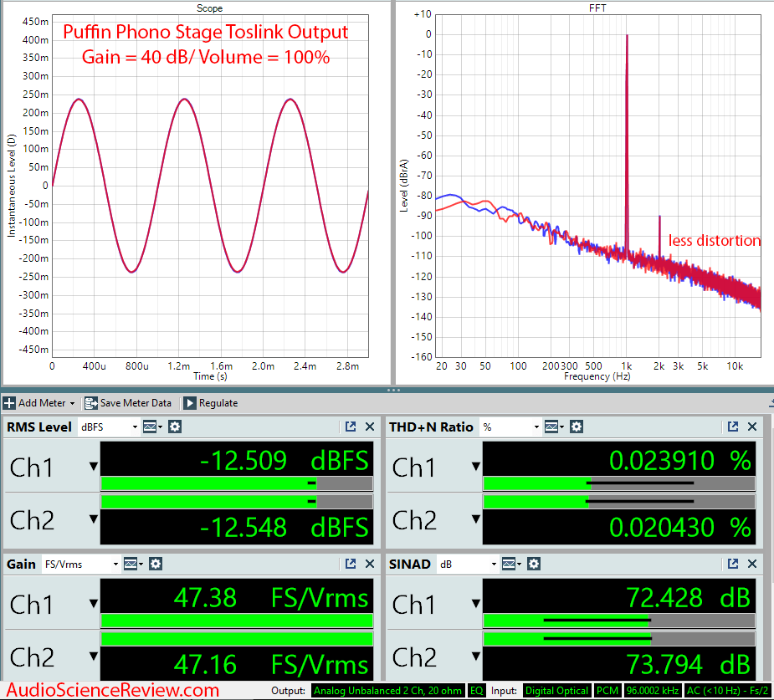Click RMS Level Ch1 bar graph

237,483
